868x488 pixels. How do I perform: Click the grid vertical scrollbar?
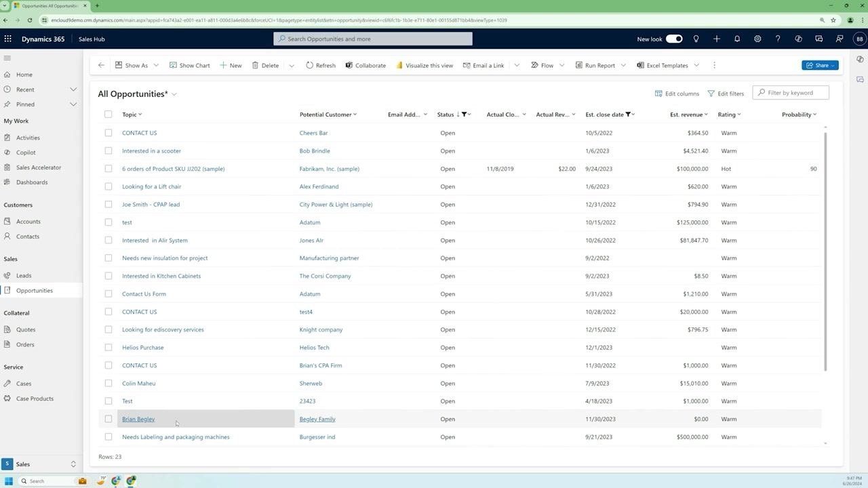(825, 251)
